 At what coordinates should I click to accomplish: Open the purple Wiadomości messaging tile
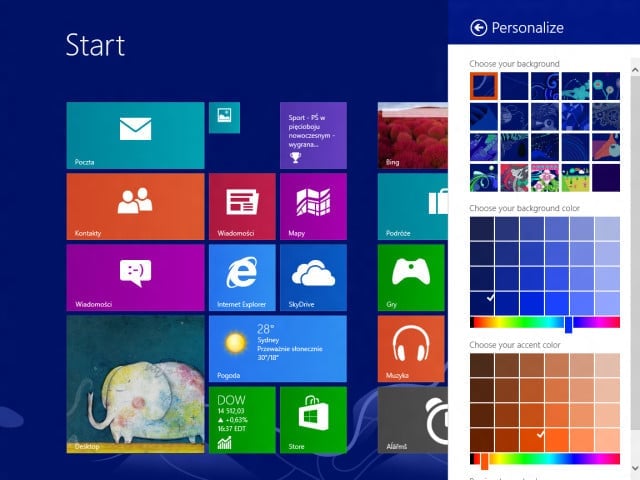coord(135,278)
